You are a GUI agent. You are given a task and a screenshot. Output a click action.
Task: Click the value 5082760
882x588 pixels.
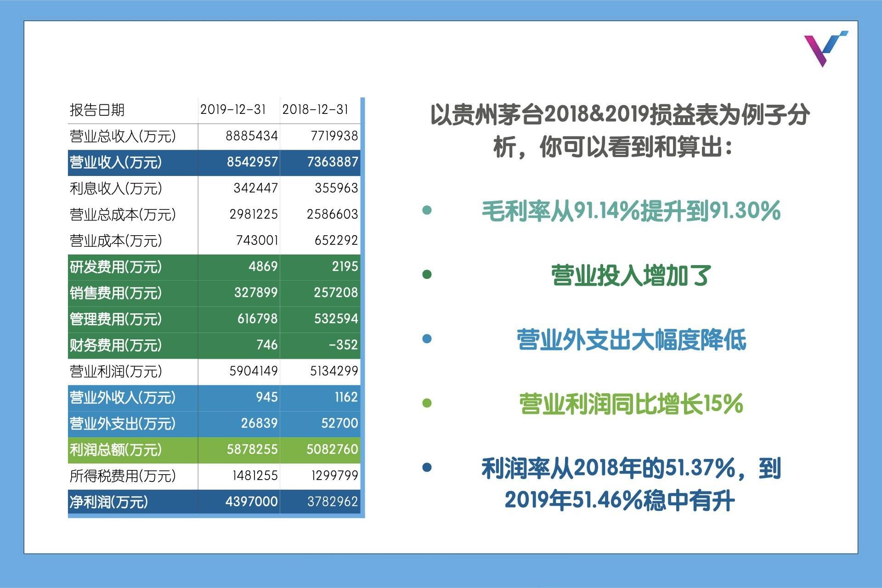tap(333, 450)
